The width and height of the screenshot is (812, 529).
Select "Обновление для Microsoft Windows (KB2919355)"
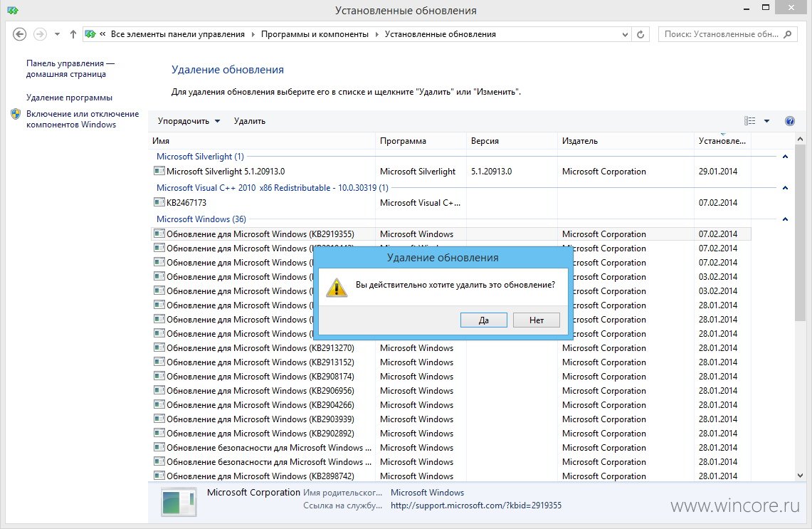[260, 234]
